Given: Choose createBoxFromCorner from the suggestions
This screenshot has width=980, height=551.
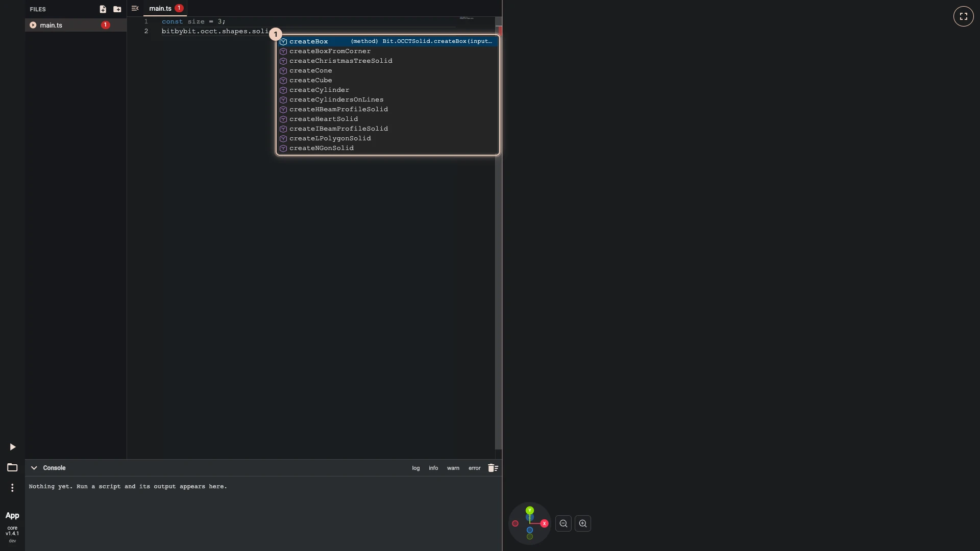Looking at the screenshot, I should [388, 51].
